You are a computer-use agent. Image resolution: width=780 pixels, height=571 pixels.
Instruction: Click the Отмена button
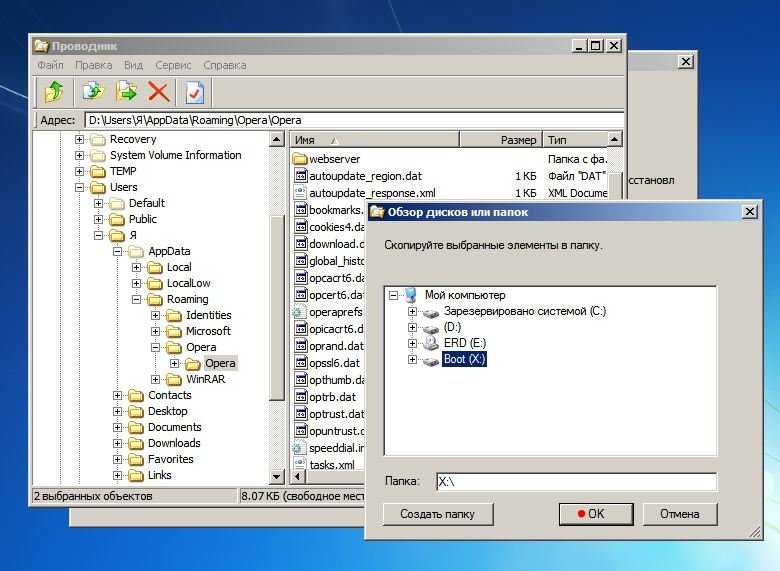coord(680,514)
